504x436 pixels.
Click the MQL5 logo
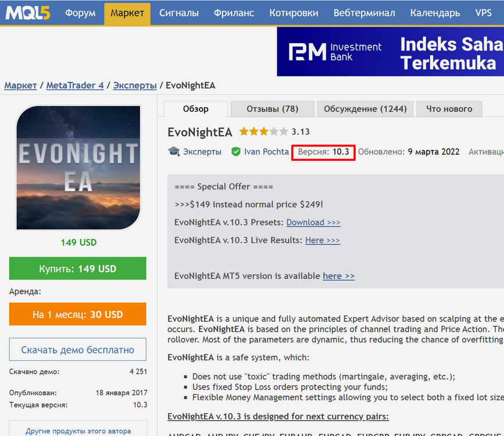[28, 13]
